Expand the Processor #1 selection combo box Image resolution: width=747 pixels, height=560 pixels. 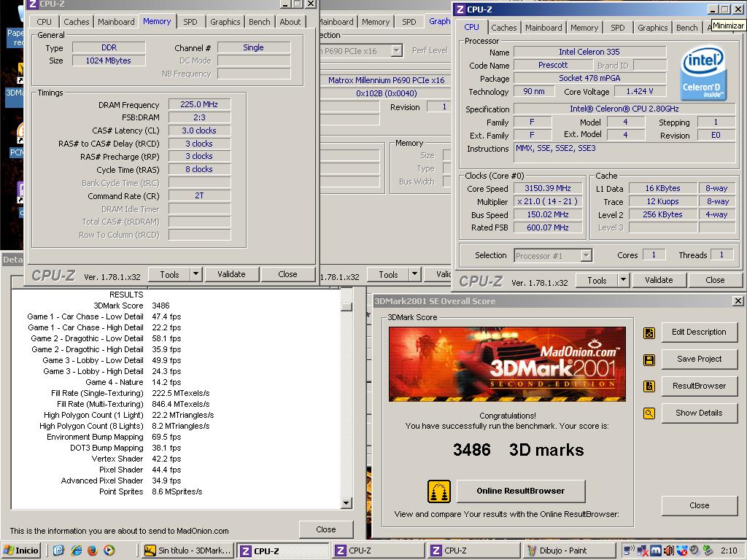pos(587,256)
